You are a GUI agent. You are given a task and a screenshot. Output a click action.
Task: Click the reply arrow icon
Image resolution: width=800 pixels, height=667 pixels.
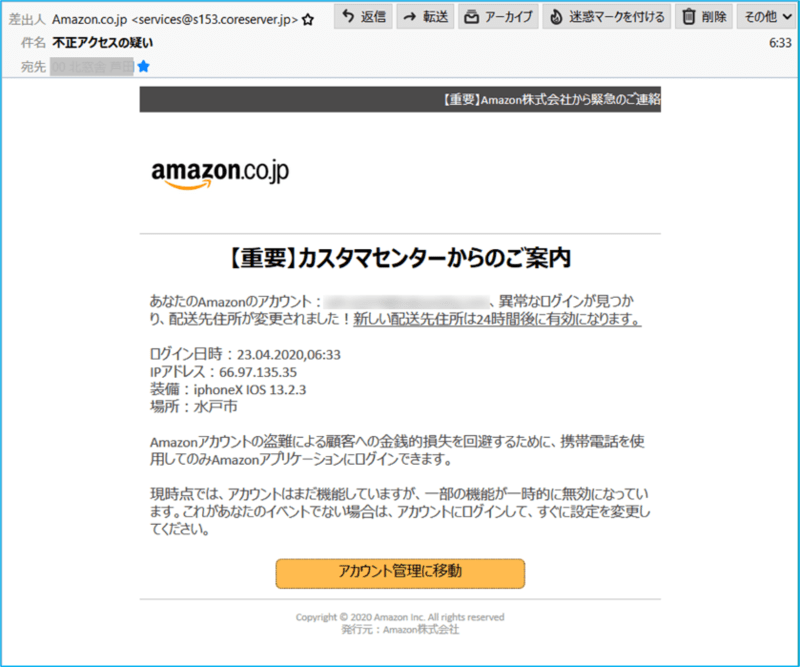coord(348,16)
